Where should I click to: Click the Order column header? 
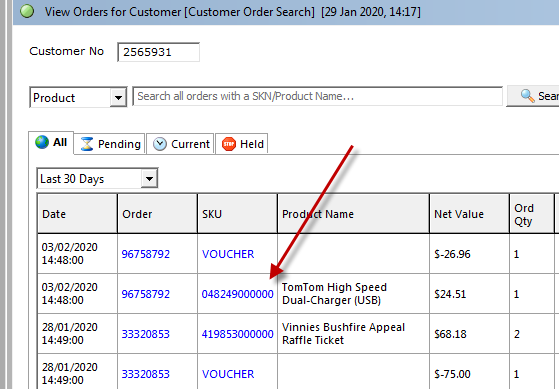click(157, 214)
